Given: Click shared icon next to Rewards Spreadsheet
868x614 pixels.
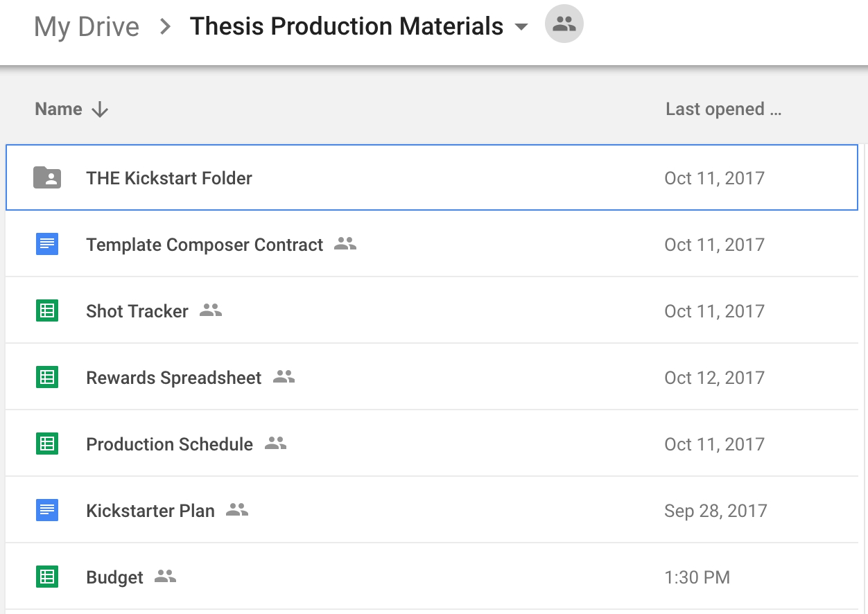Looking at the screenshot, I should coord(284,376).
